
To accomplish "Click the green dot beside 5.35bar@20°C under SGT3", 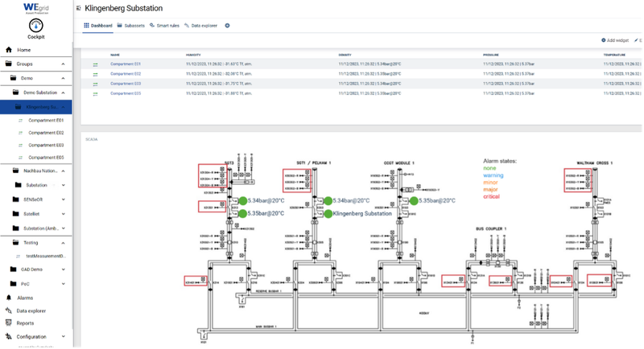I will pyautogui.click(x=243, y=214).
